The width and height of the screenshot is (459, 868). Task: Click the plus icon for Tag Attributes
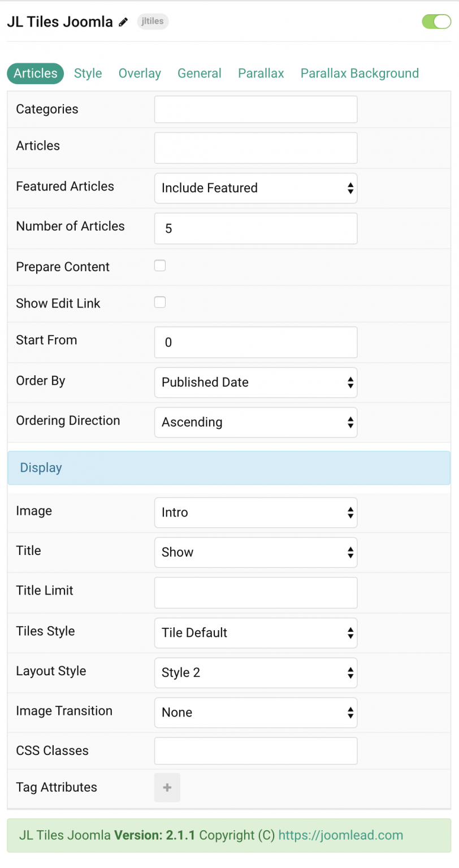167,787
